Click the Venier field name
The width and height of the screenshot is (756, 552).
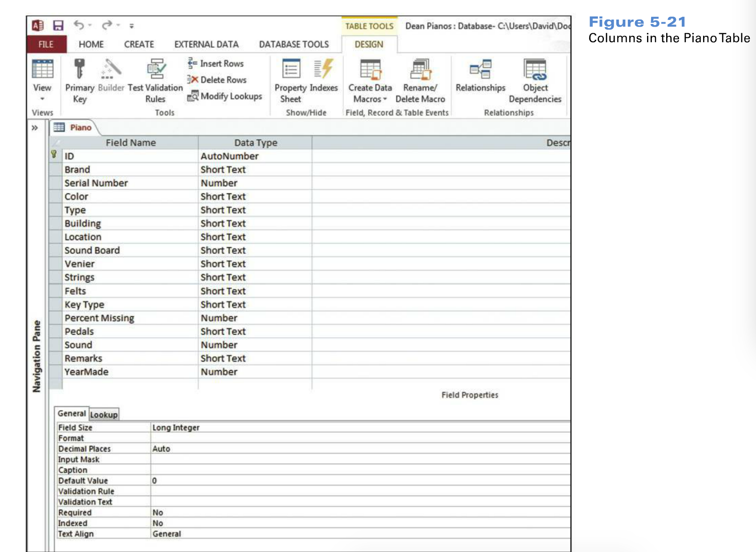pyautogui.click(x=130, y=264)
